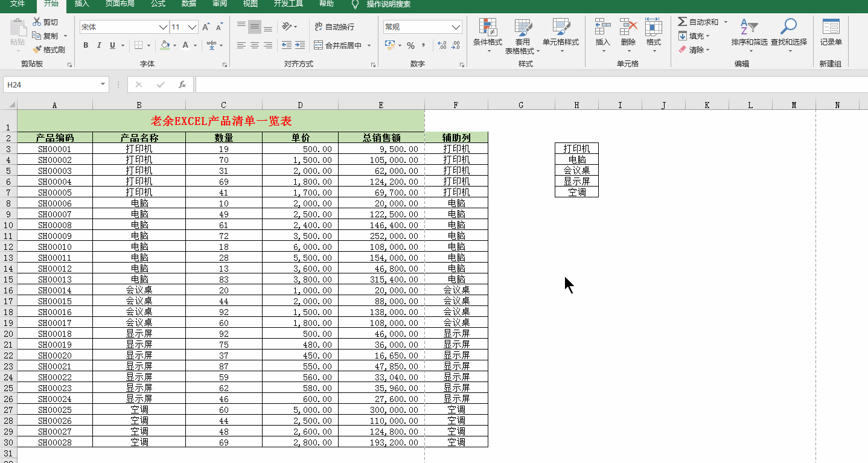Image resolution: width=868 pixels, height=463 pixels.
Task: Click the wén phonetic guide icon
Action: tap(211, 45)
